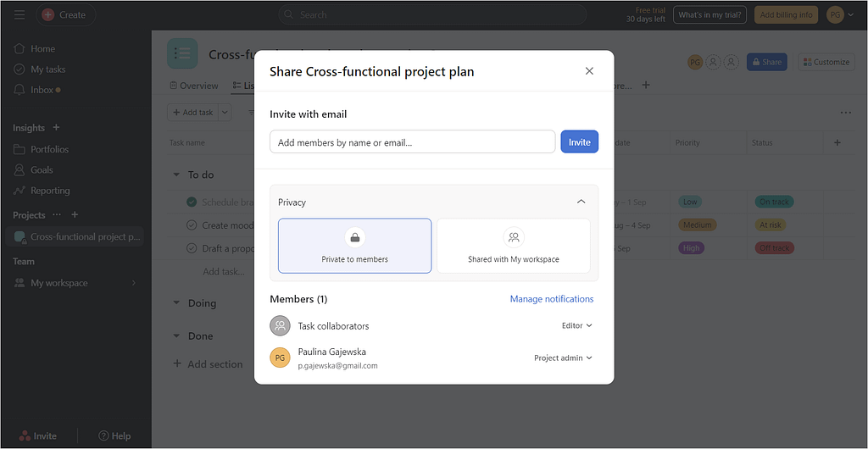Open Add task dropdown arrow

click(225, 112)
